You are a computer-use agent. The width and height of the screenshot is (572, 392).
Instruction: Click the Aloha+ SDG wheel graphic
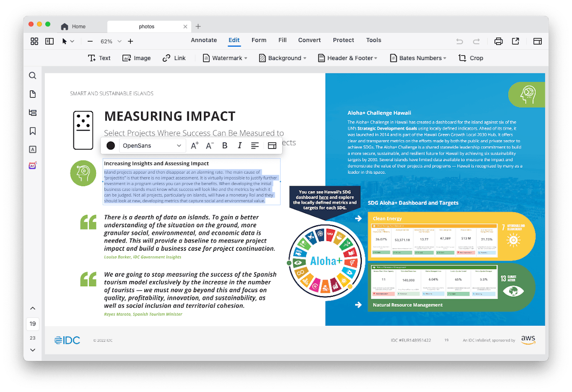[327, 261]
